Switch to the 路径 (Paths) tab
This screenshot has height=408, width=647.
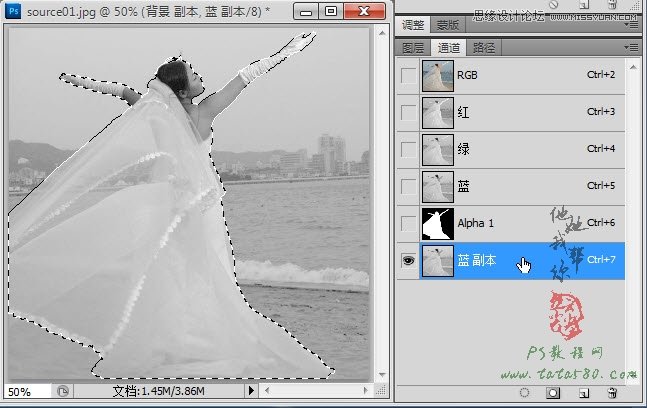pyautogui.click(x=484, y=48)
